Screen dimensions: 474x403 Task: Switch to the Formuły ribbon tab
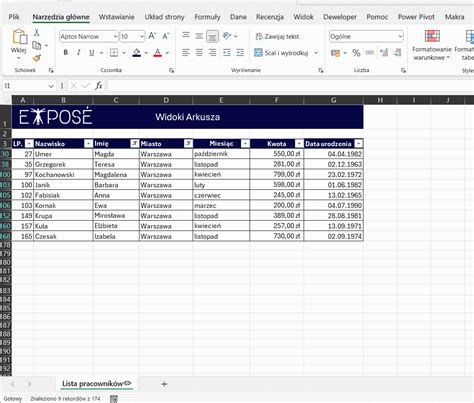point(207,17)
